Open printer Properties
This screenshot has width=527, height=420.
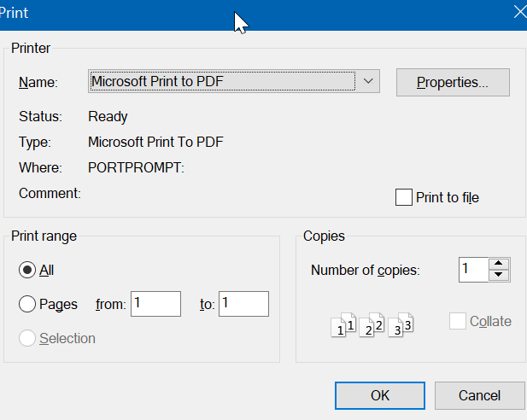(x=453, y=82)
